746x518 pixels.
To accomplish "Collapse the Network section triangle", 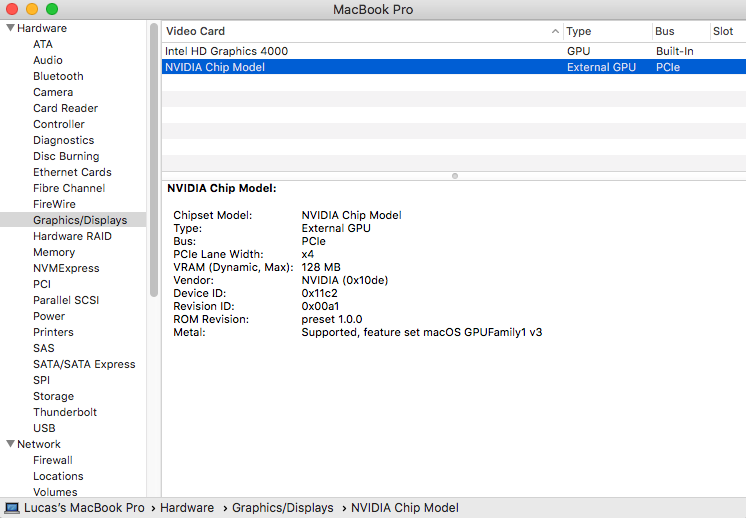I will coord(10,443).
